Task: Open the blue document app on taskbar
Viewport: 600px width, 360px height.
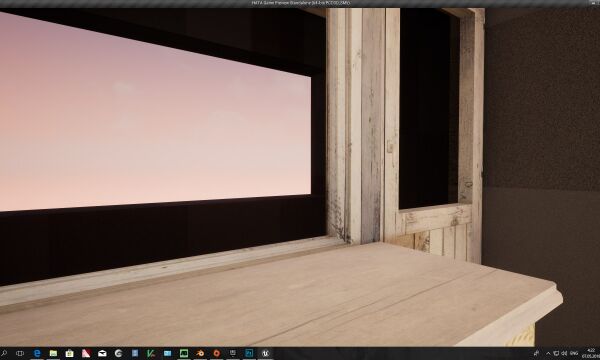Action: 135,353
